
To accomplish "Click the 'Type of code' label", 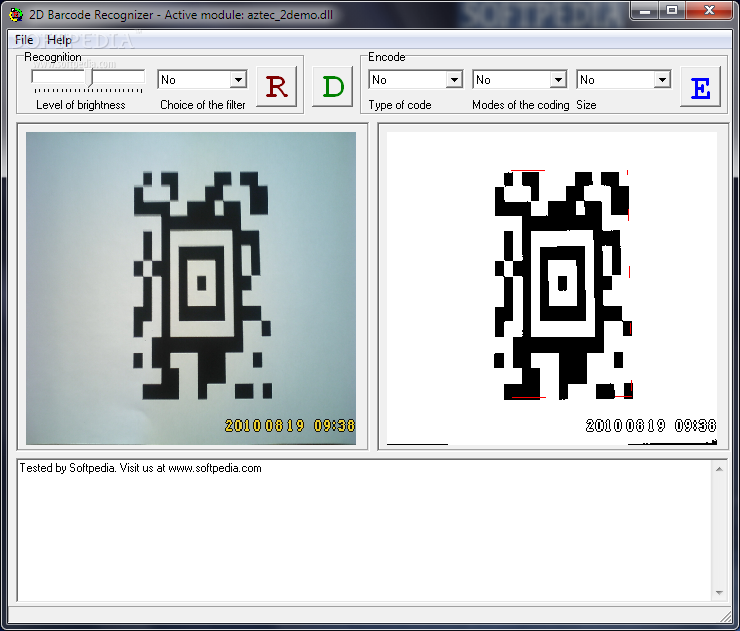I will [400, 105].
